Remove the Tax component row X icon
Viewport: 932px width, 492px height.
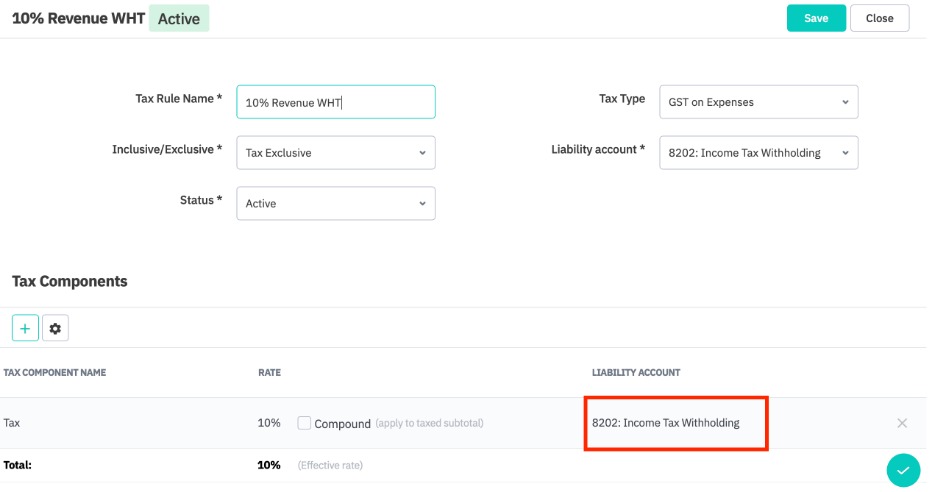902,423
